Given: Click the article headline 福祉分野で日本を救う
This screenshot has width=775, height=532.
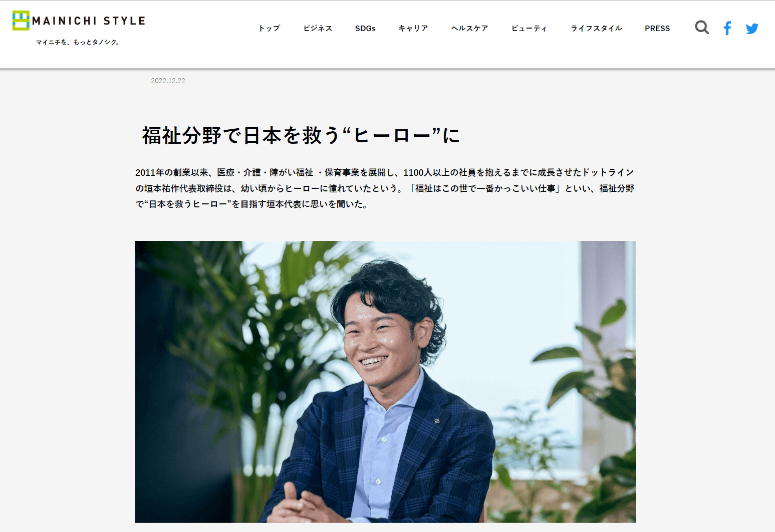Looking at the screenshot, I should tap(301, 135).
